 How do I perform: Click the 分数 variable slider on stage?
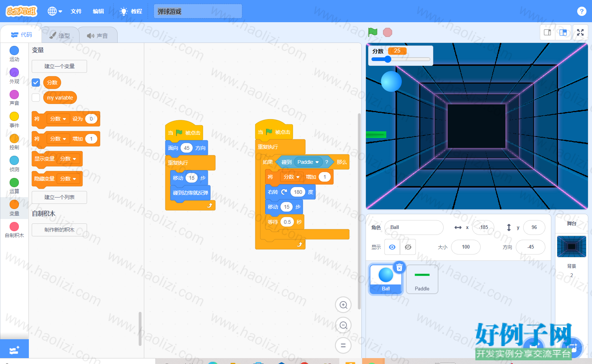[401, 59]
